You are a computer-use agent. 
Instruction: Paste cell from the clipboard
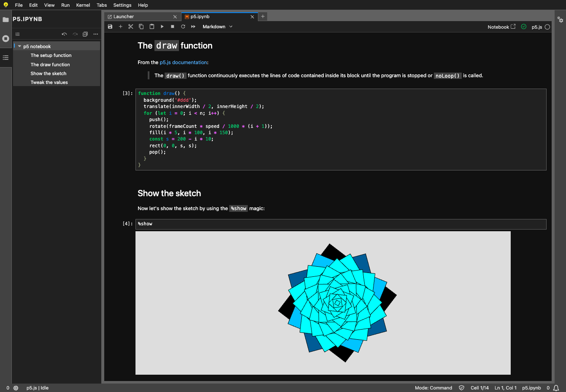tap(152, 27)
